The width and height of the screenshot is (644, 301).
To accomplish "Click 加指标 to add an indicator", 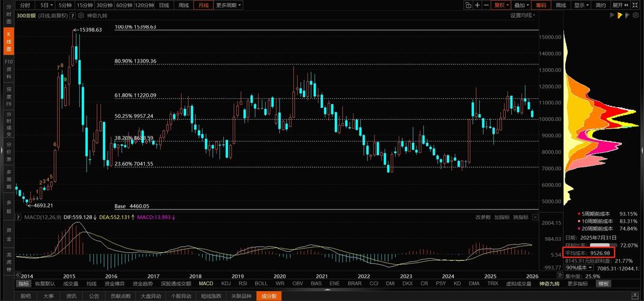I will point(501,217).
